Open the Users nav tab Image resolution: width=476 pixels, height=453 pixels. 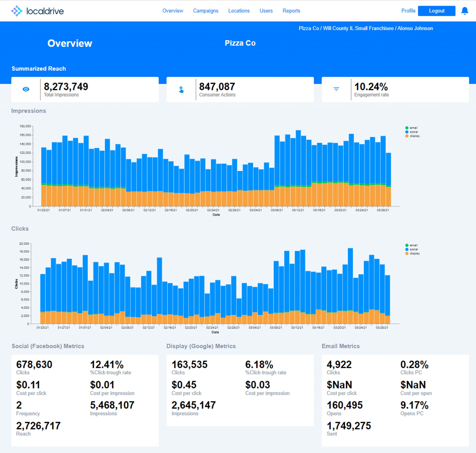point(266,11)
